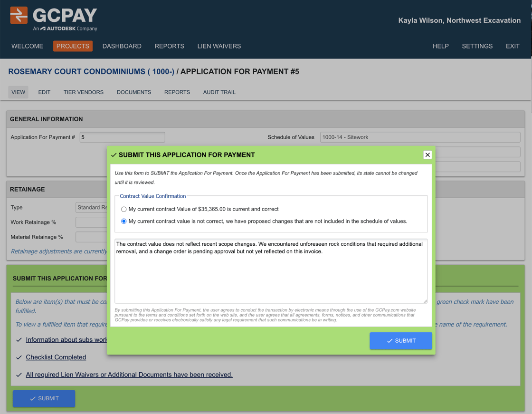
Task: Click the RETAINAGE section header
Action: [27, 190]
